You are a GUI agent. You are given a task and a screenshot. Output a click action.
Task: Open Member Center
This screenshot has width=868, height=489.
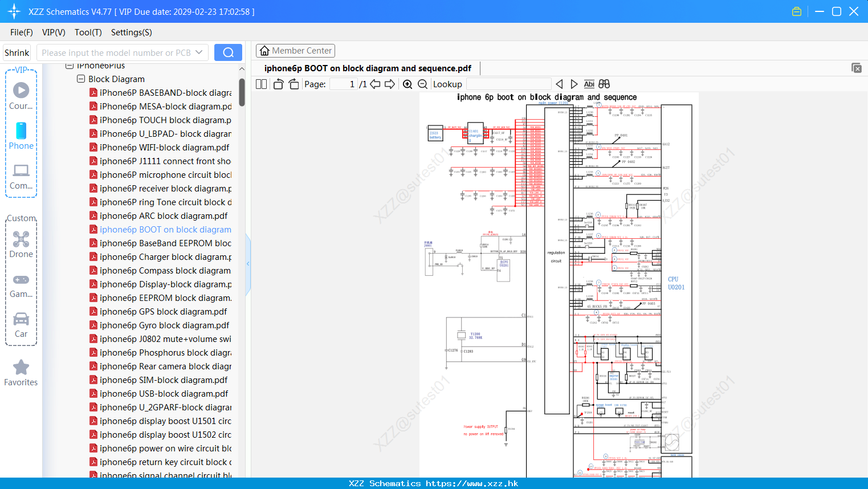tap(295, 51)
